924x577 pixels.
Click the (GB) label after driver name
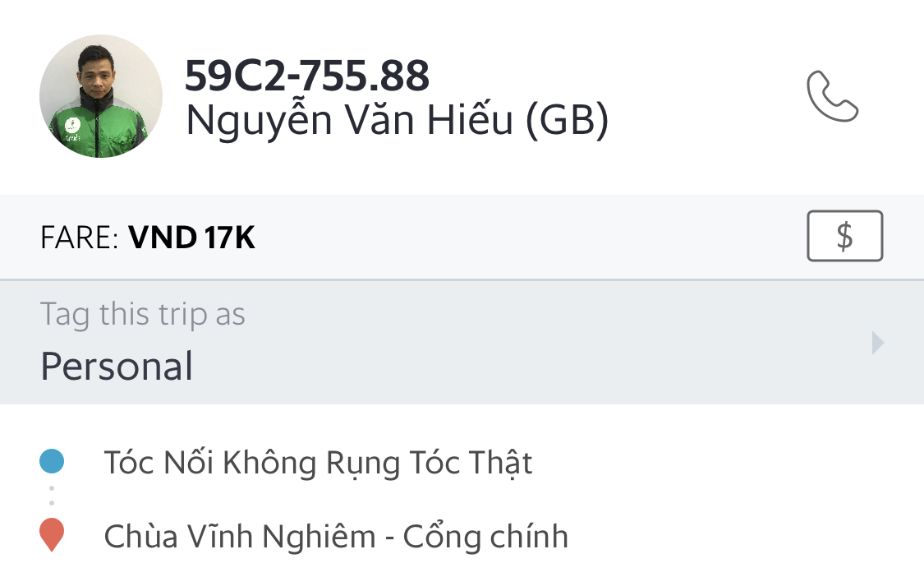567,120
